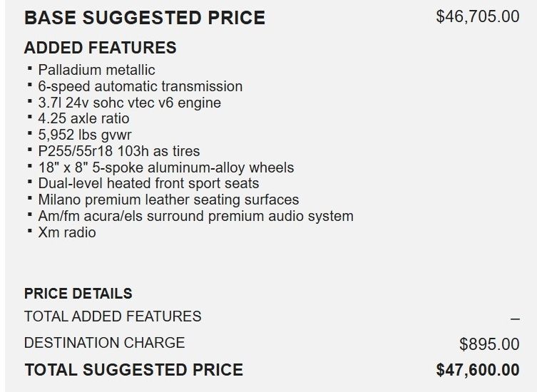This screenshot has width=537, height=392.
Task: Select the $895.00 destination charge amount
Action: [x=489, y=345]
